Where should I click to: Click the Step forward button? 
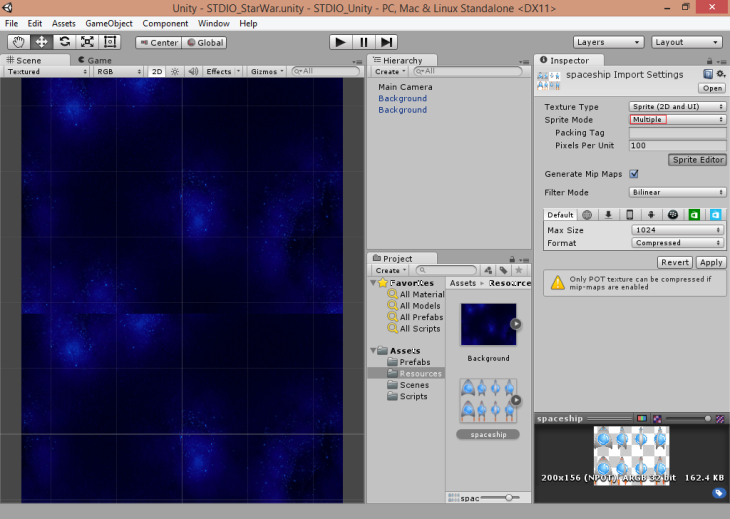pos(386,42)
